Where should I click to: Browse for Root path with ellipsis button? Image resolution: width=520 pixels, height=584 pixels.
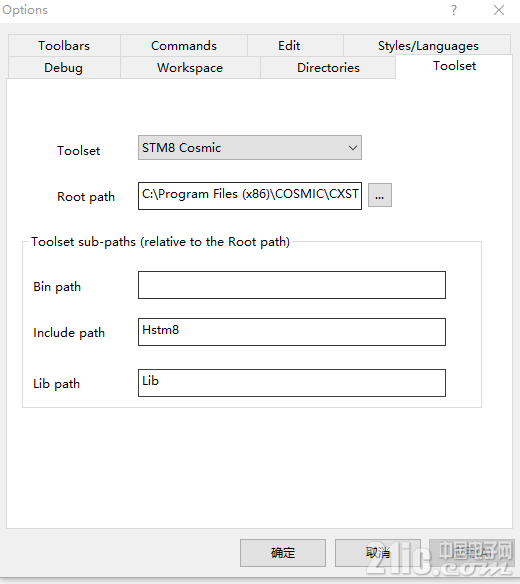tap(380, 195)
